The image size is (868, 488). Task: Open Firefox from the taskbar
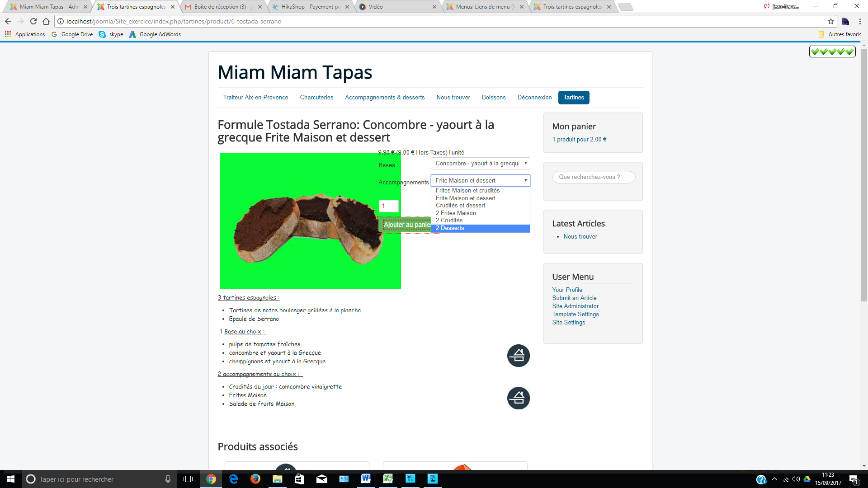[x=255, y=479]
